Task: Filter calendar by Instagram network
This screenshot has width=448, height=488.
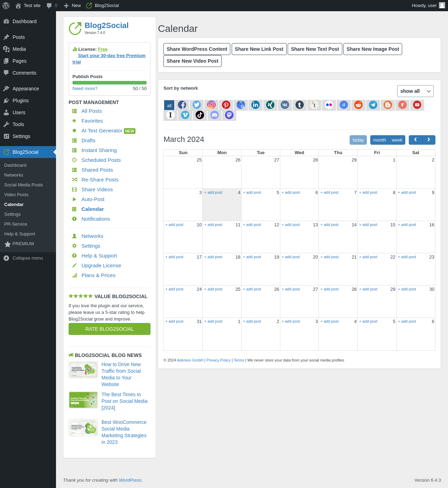Action: pos(211,105)
